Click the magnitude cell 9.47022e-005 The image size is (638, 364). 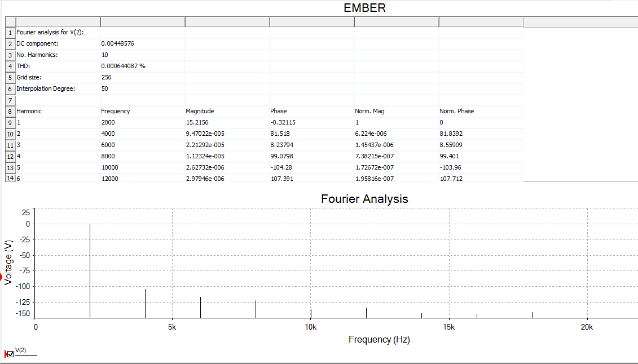click(227, 134)
